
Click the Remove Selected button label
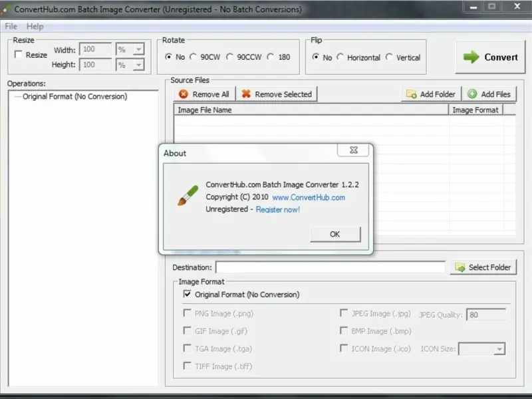pyautogui.click(x=283, y=94)
